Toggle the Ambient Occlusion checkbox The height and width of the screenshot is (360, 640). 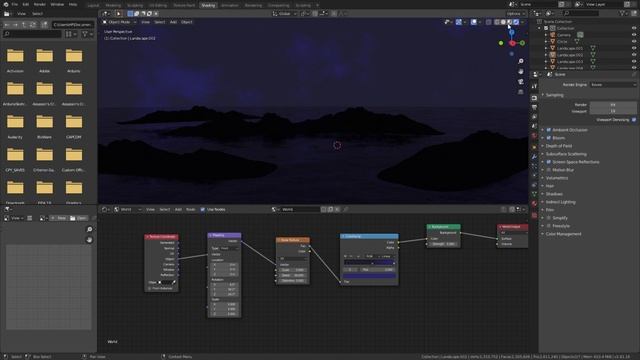549,130
